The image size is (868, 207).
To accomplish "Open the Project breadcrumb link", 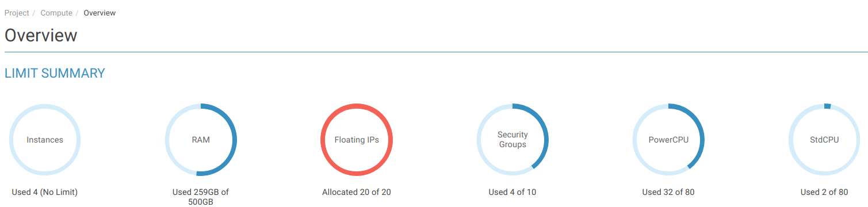I will [17, 13].
